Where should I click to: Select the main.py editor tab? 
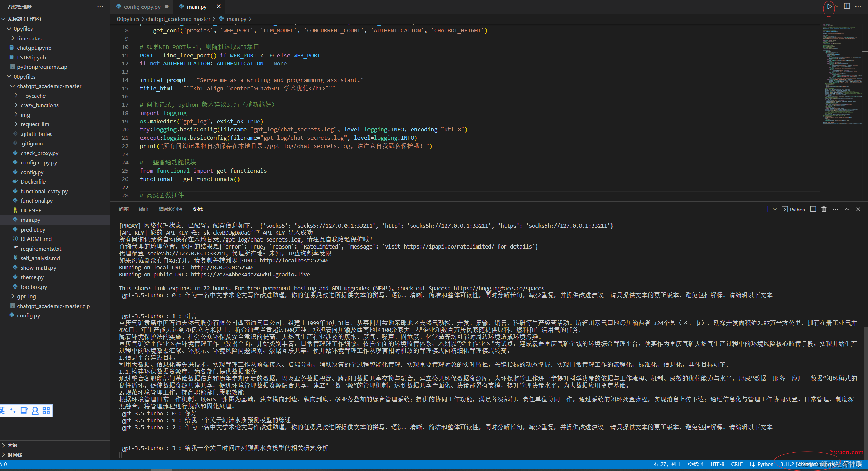197,7
